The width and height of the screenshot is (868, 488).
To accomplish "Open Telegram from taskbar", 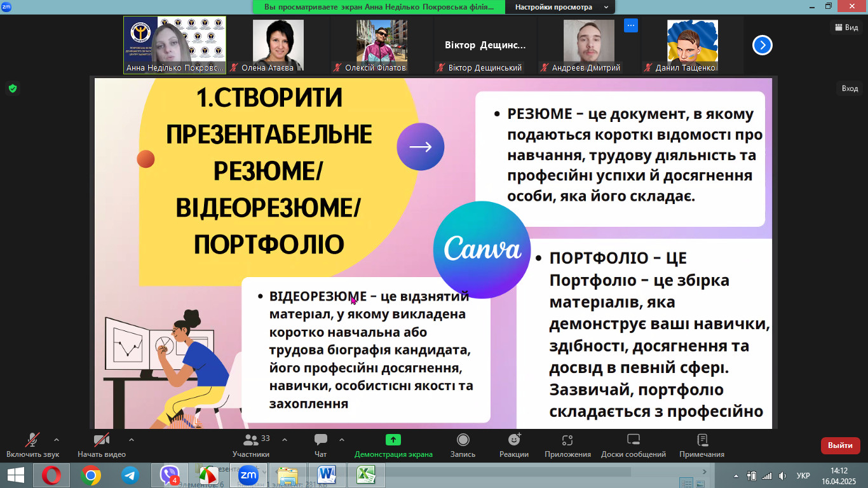I will coord(130,475).
